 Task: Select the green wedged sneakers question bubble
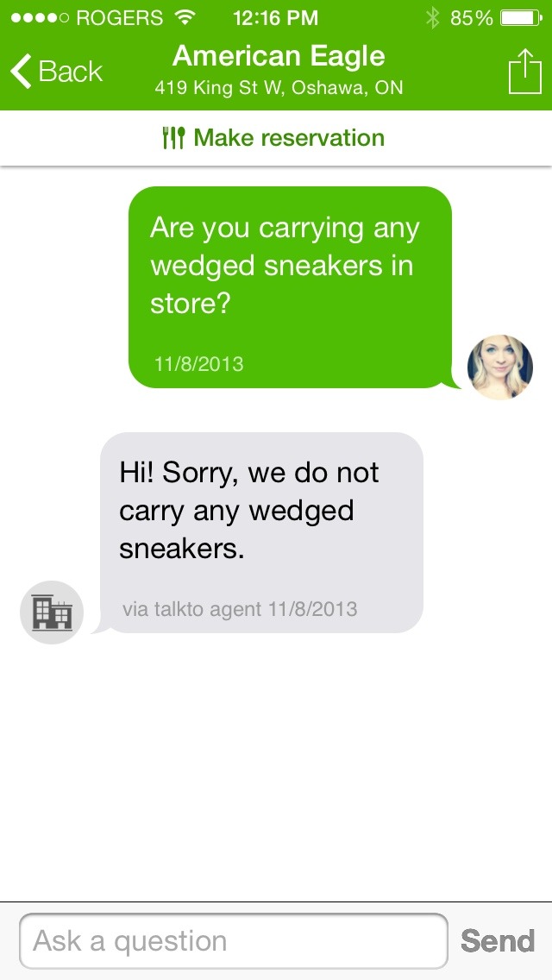point(290,287)
